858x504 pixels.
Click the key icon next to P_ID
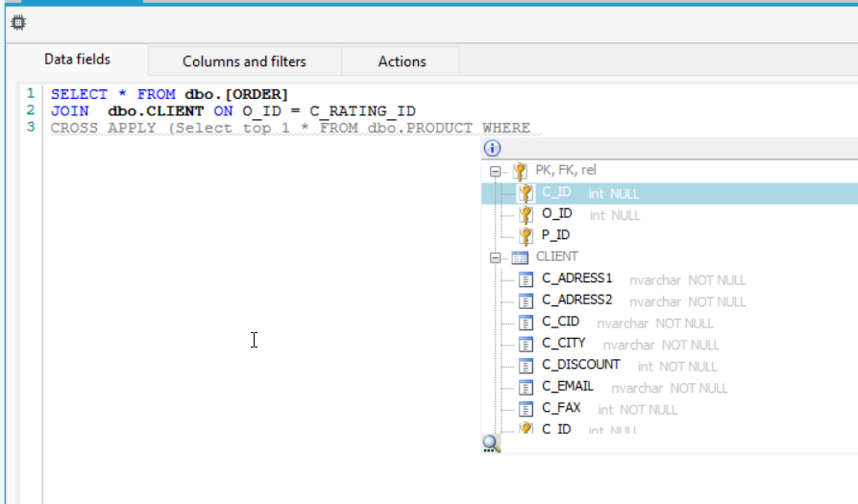click(x=526, y=235)
